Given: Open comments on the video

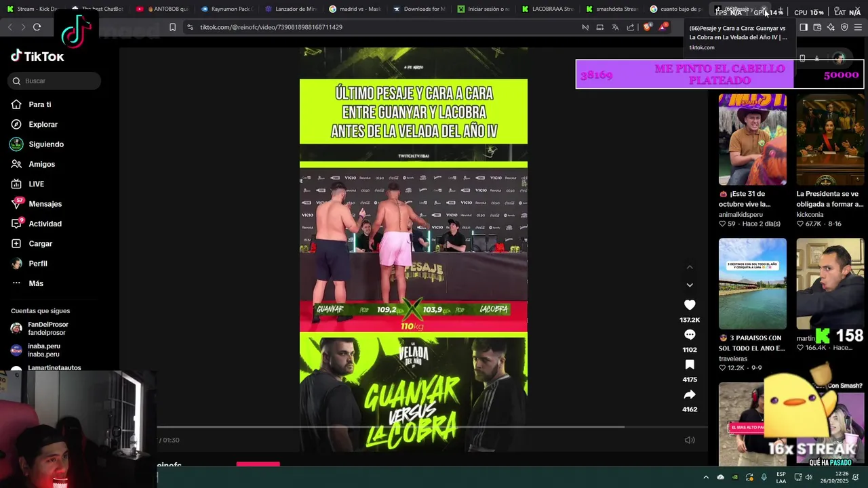Looking at the screenshot, I should point(690,335).
